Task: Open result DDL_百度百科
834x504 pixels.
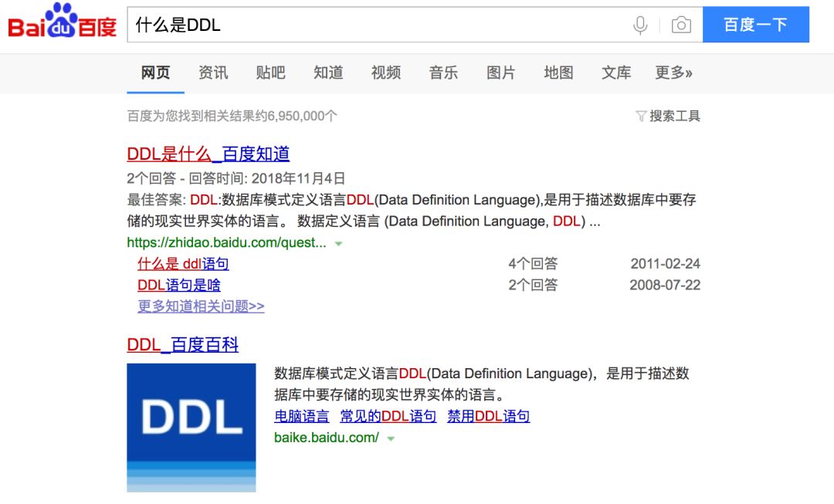Action: tap(182, 344)
